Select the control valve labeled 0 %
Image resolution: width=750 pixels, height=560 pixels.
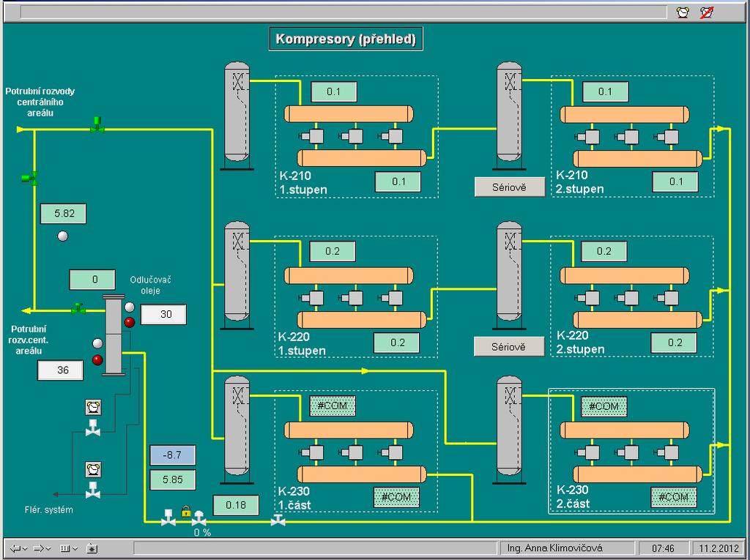pyautogui.click(x=199, y=518)
